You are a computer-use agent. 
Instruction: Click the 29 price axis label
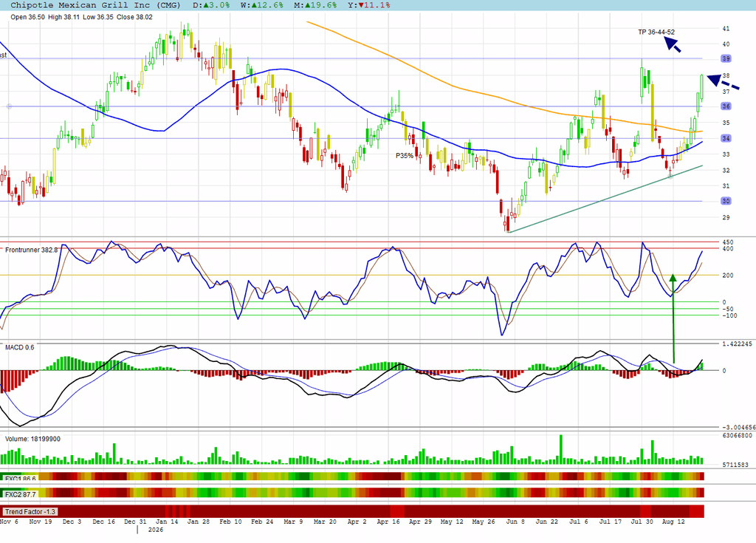[726, 218]
